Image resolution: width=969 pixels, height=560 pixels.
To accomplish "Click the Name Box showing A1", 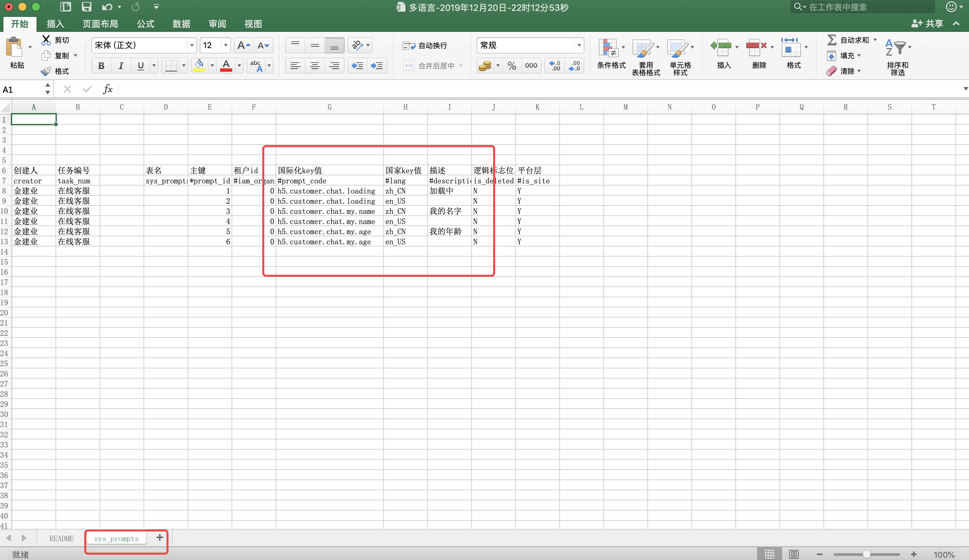I will pos(22,89).
